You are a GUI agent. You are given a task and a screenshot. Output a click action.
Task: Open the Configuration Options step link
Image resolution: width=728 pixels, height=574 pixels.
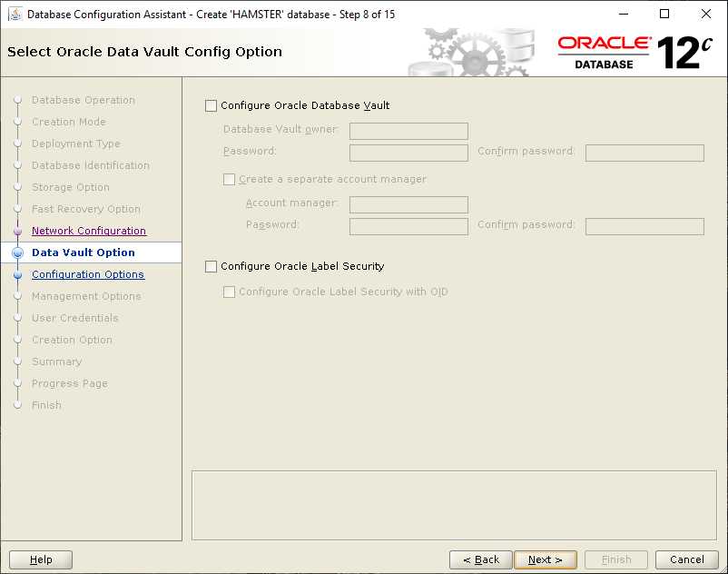88,274
